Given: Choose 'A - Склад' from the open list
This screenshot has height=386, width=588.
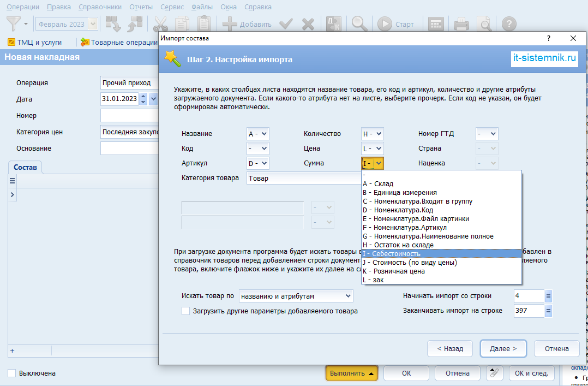Looking at the screenshot, I should (x=441, y=183).
